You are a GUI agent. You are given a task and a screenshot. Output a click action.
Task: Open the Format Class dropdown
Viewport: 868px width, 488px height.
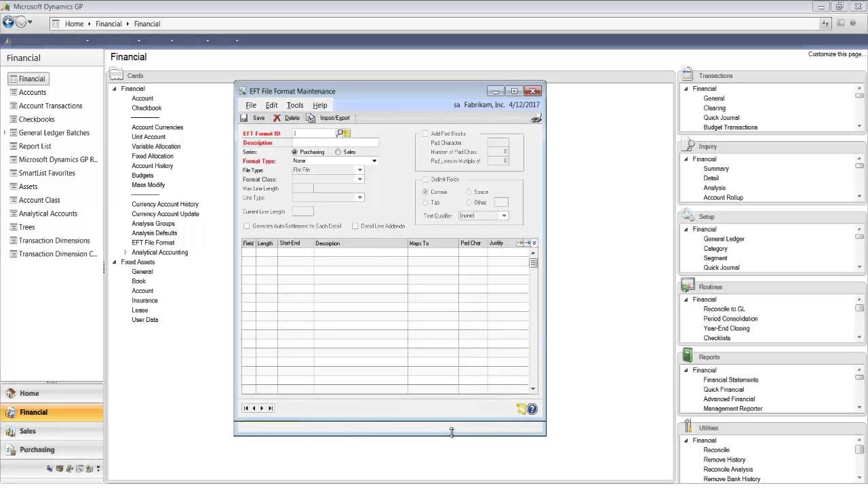[x=360, y=180]
